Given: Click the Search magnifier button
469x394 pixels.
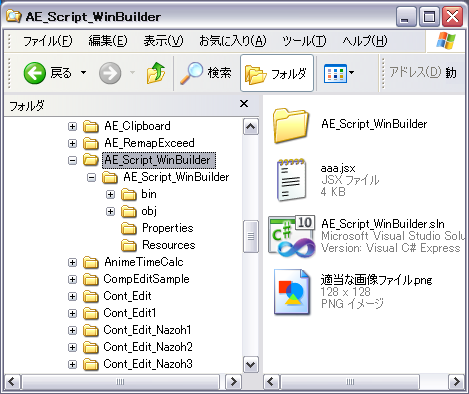Looking at the screenshot, I should click(x=206, y=73).
